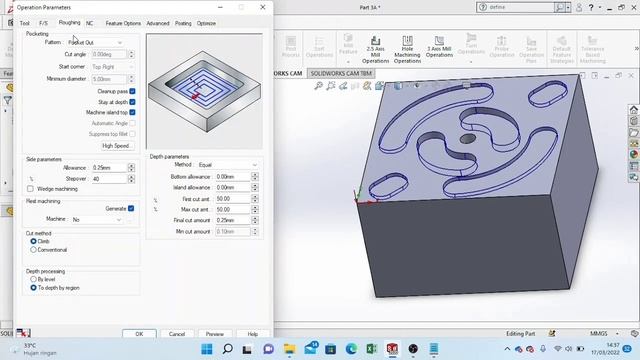Image resolution: width=640 pixels, height=360 pixels.
Task: Open SolidWorks help question mark icon
Action: [x=591, y=7]
